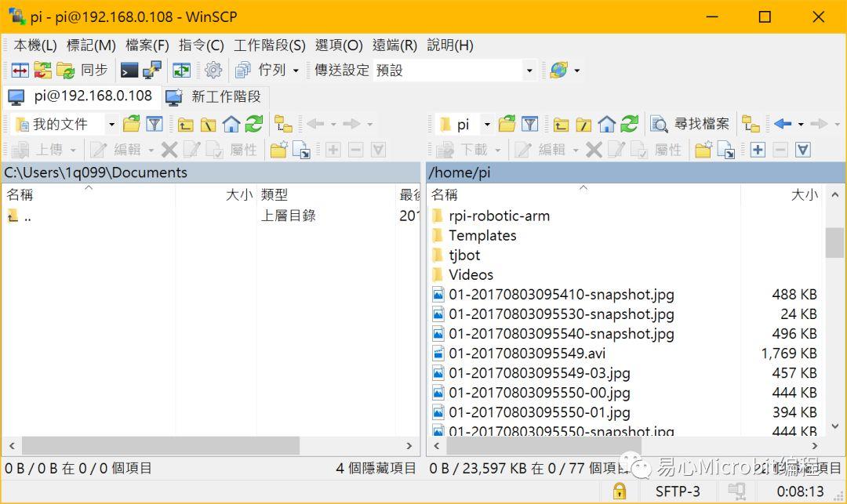Go to parent directory in remote panel
847x504 pixels.
(x=562, y=124)
